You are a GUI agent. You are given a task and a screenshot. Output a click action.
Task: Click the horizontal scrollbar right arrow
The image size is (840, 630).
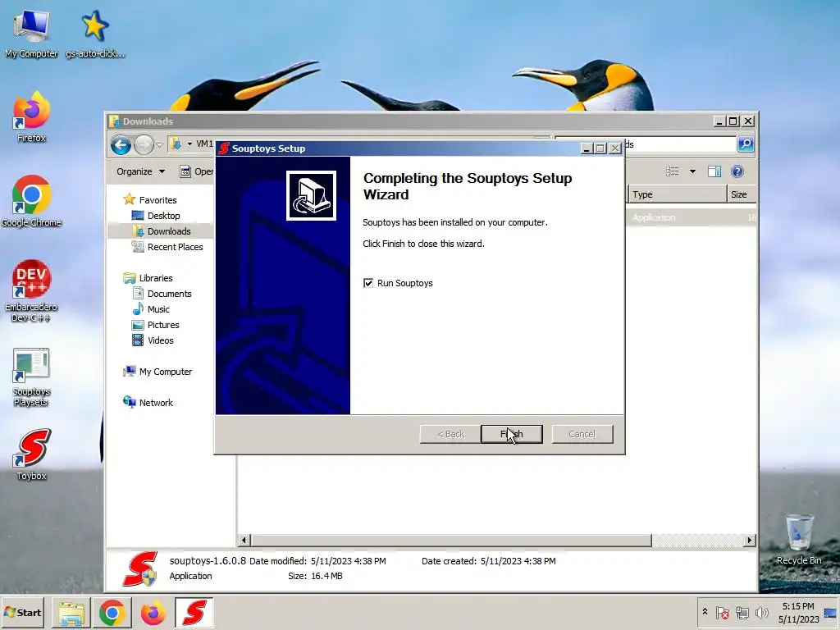(x=750, y=540)
